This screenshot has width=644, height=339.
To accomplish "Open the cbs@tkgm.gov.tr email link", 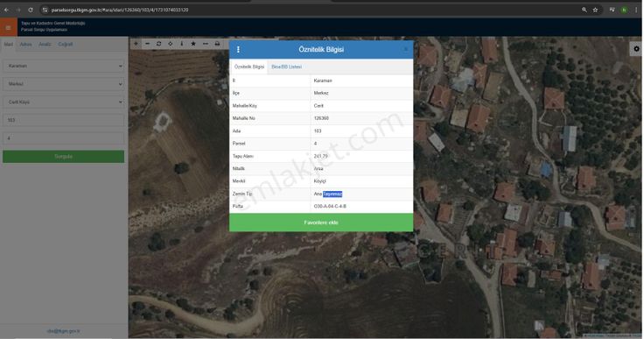I will (63, 331).
